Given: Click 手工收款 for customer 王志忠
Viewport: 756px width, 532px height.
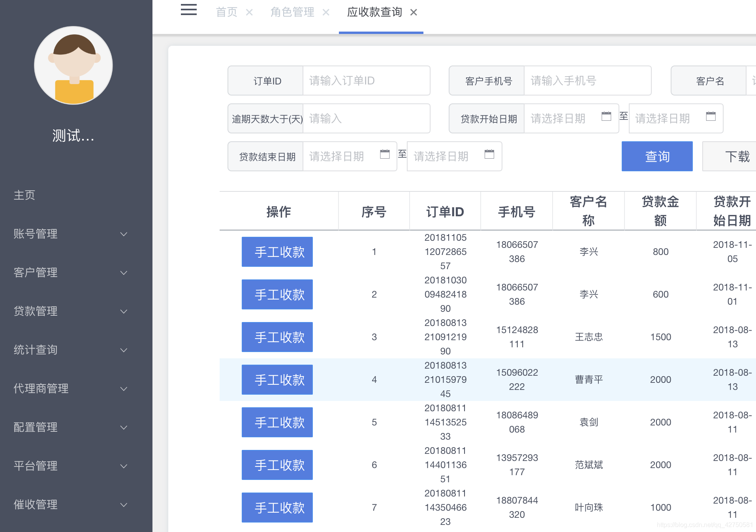Looking at the screenshot, I should pyautogui.click(x=277, y=337).
